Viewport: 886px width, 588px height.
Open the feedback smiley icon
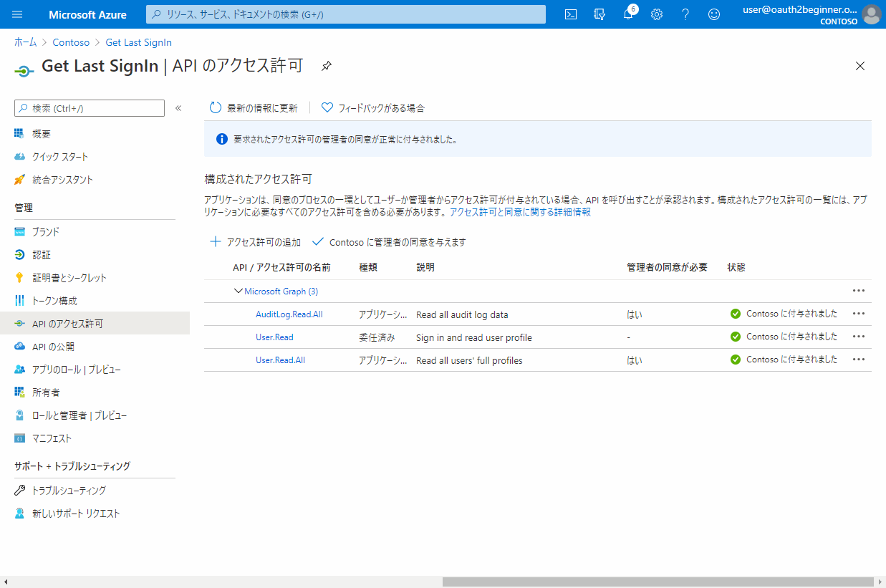(x=714, y=14)
